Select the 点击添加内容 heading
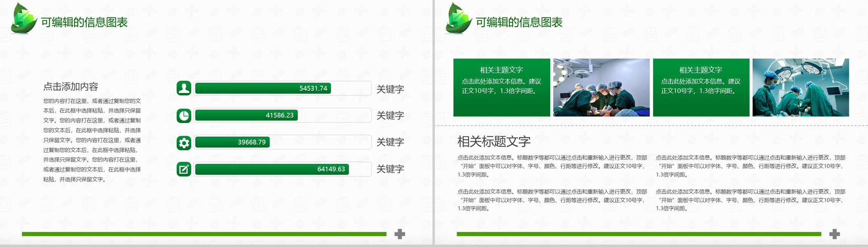The height and width of the screenshot is (247, 868). 71,87
